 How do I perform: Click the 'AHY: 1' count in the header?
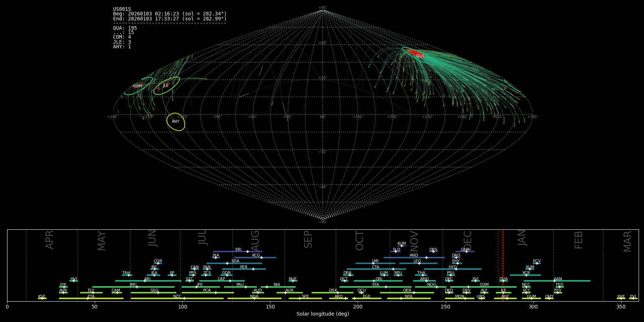pyautogui.click(x=122, y=47)
